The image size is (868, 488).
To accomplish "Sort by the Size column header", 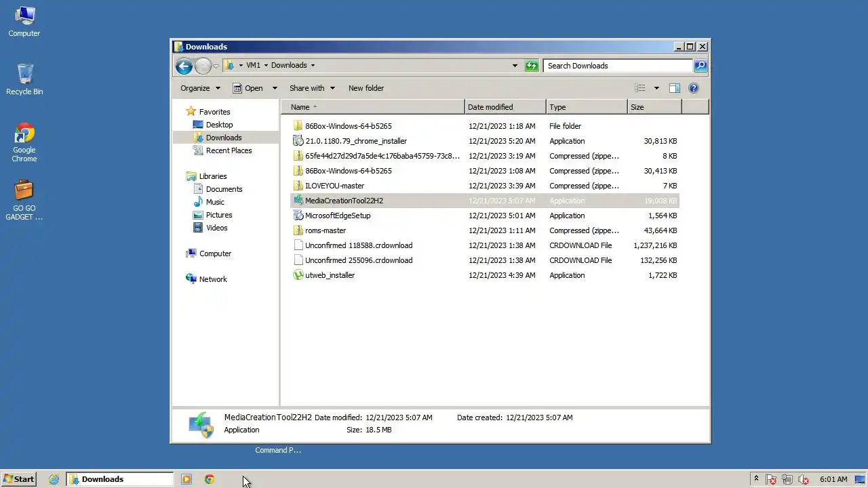I will [654, 107].
